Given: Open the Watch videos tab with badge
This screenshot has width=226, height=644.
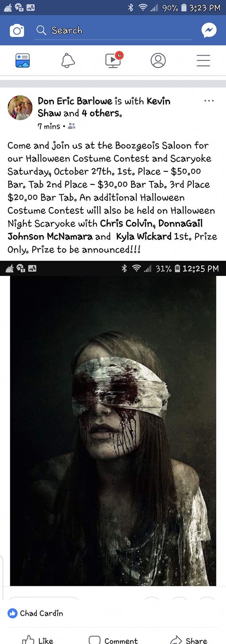Looking at the screenshot, I should click(114, 60).
